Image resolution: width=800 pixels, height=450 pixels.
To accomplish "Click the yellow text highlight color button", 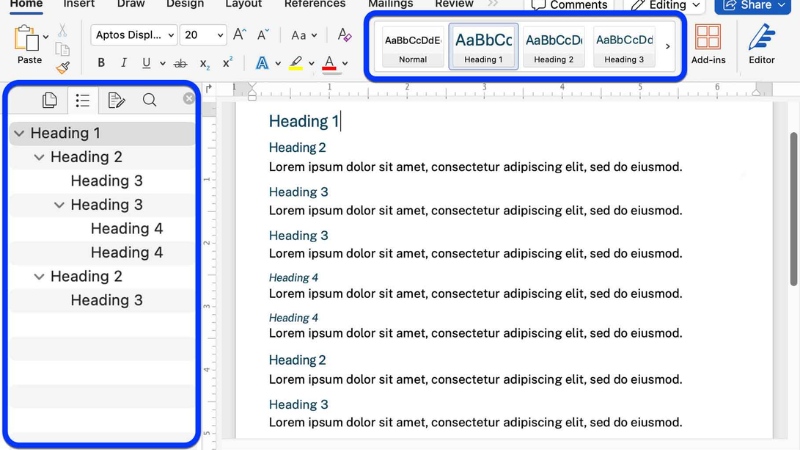I will point(295,63).
